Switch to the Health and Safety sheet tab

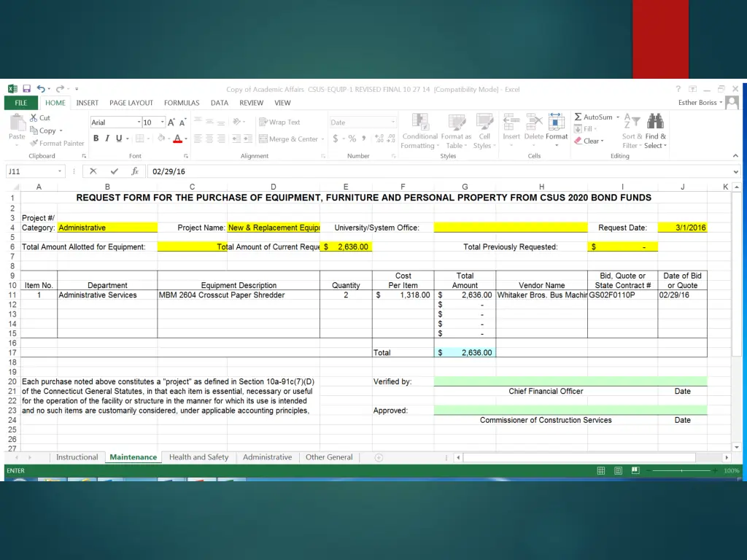[x=198, y=457]
